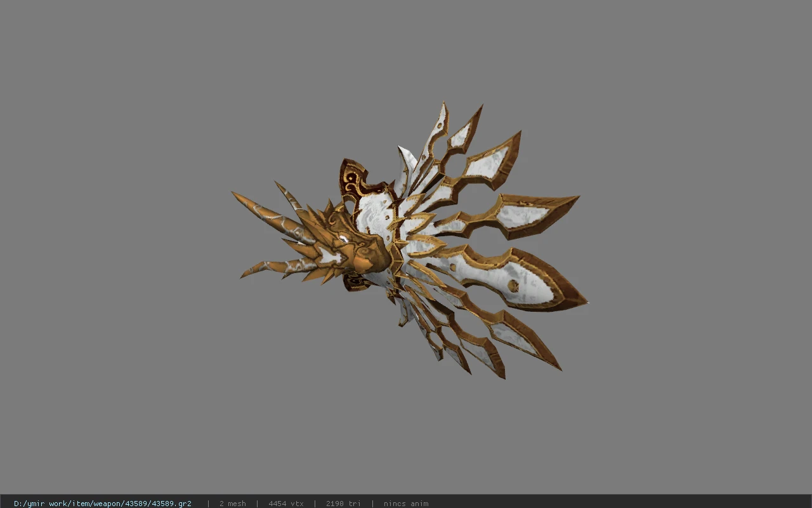
Task: Click the '2 mesh' status entry
Action: (233, 504)
